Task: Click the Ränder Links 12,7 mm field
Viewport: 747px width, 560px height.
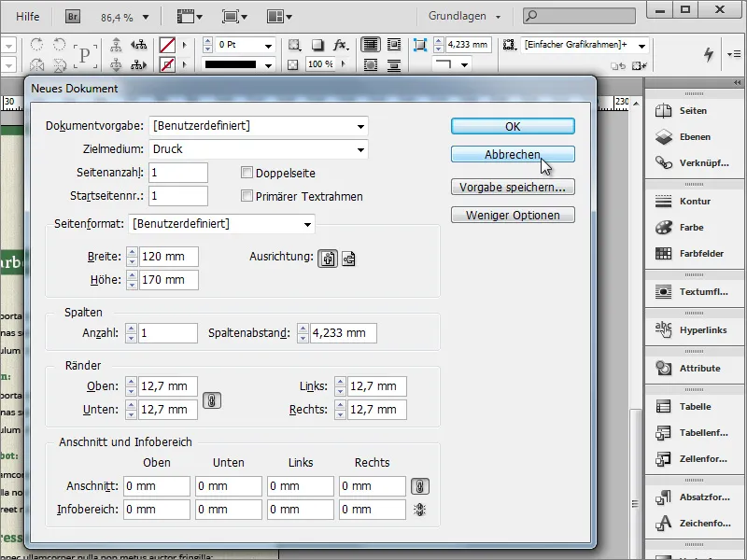Action: pos(377,386)
